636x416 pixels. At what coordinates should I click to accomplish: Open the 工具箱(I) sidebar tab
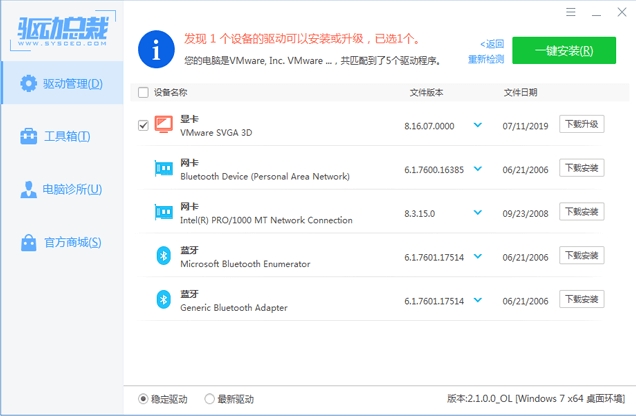click(x=62, y=136)
